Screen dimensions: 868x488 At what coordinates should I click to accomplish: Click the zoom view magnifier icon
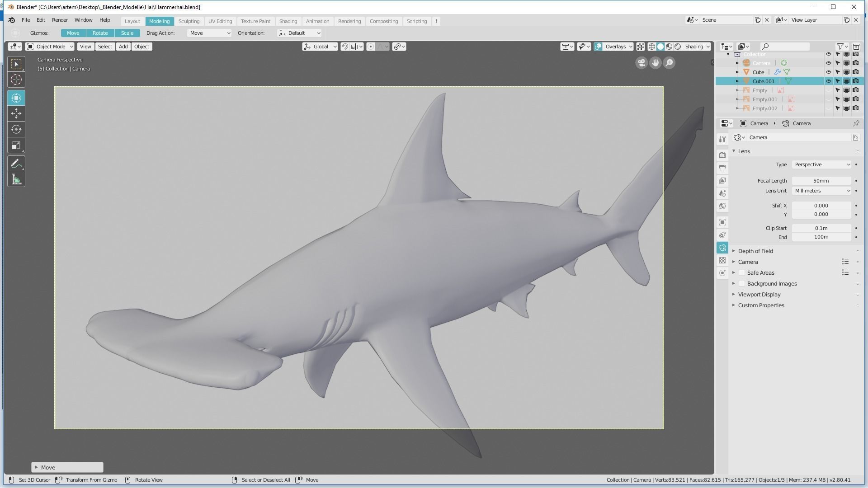pyautogui.click(x=669, y=63)
